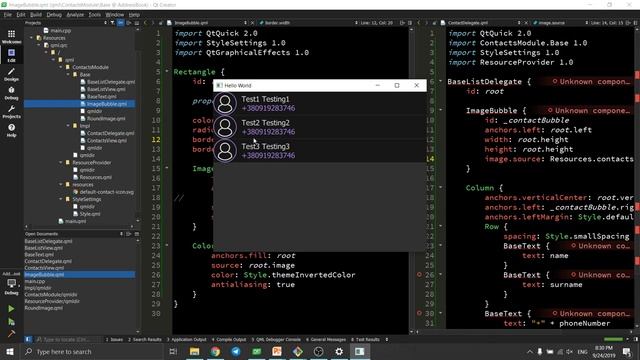Image resolution: width=640 pixels, height=360 pixels.
Task: Select Test2 Testing2 contact in Hello World window
Action: click(319, 127)
